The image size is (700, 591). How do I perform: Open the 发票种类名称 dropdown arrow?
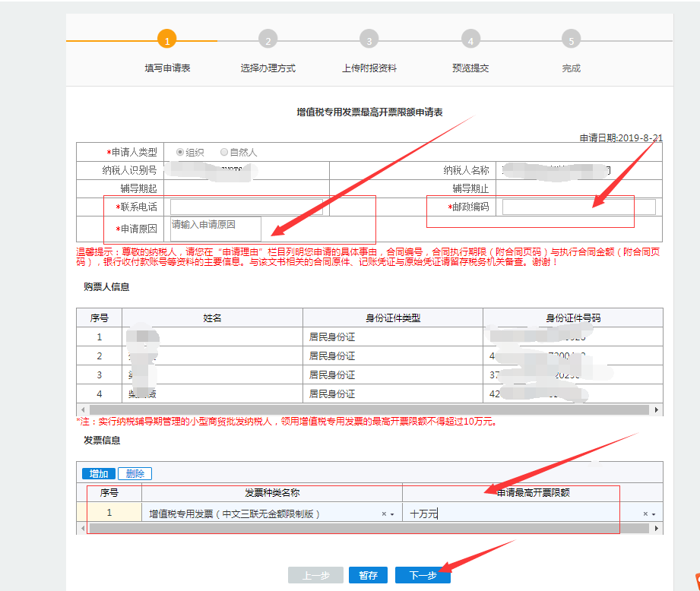click(x=392, y=514)
